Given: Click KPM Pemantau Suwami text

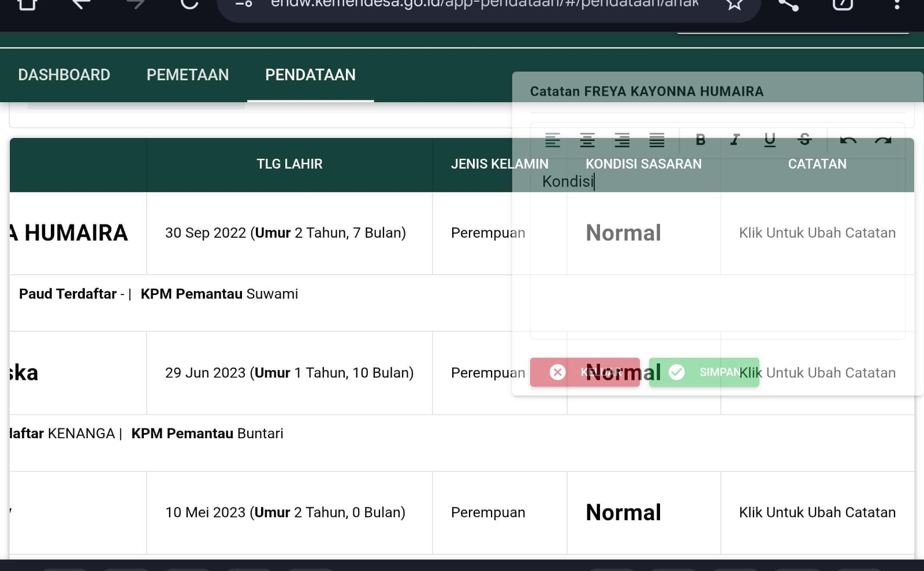Looking at the screenshot, I should coord(219,294).
